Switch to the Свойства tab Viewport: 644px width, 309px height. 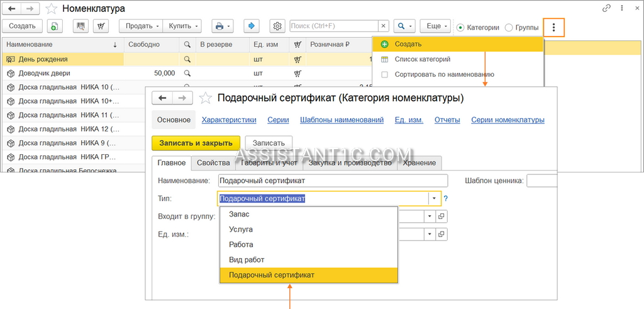coord(213,163)
